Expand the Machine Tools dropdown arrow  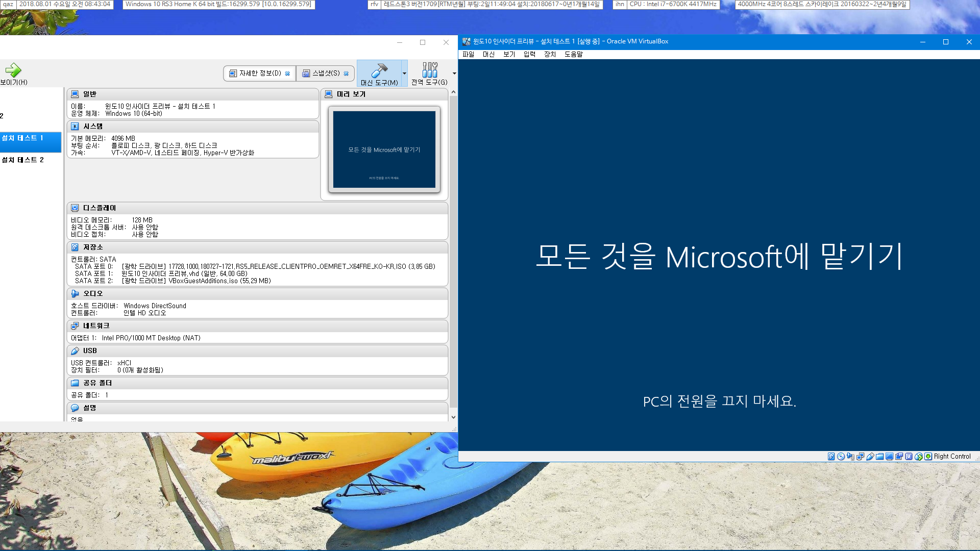404,73
